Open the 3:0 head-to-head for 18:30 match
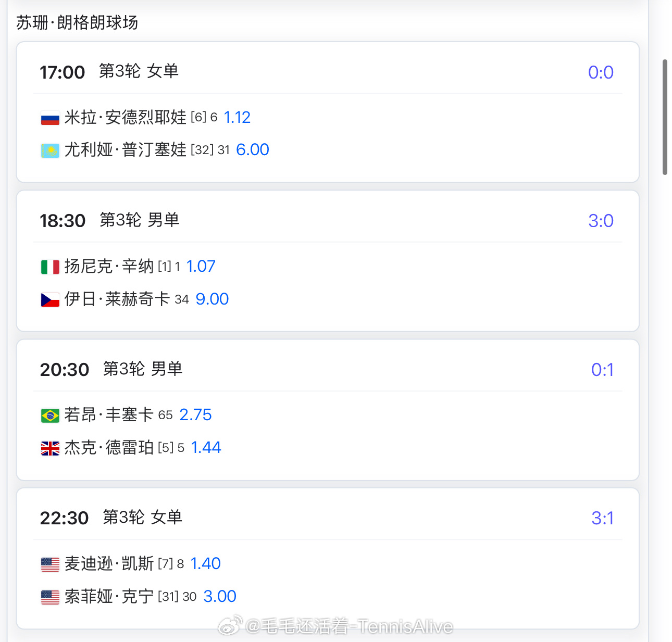The height and width of the screenshot is (642, 672). point(601,221)
